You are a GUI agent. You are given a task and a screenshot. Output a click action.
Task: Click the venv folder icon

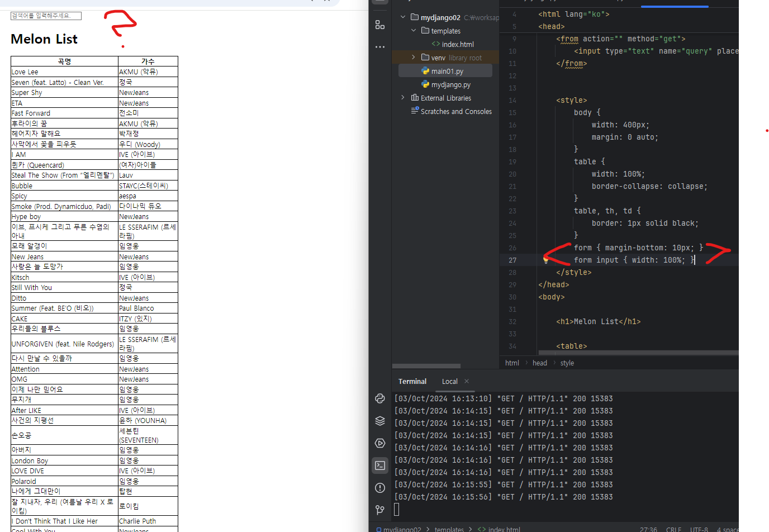click(x=425, y=58)
